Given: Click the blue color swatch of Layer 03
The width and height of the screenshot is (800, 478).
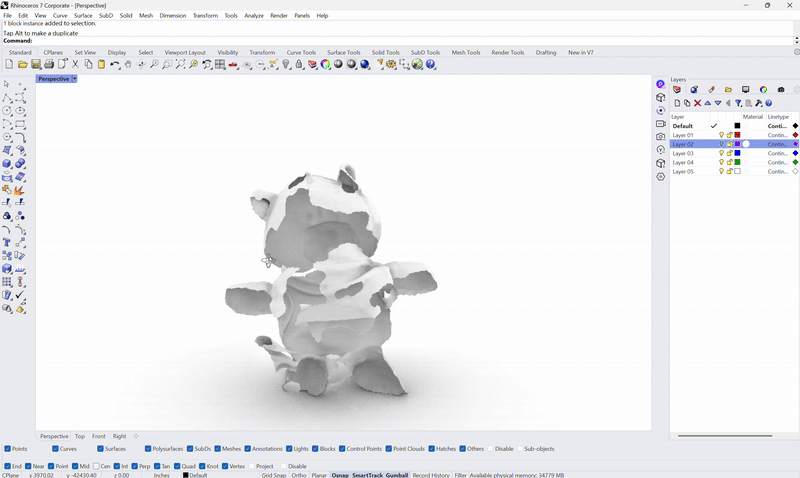Looking at the screenshot, I should point(738,153).
